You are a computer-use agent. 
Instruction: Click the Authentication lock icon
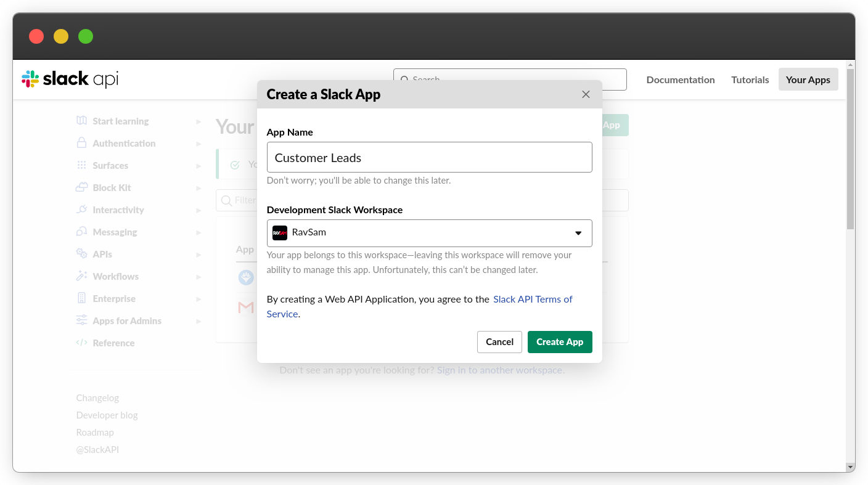point(81,143)
